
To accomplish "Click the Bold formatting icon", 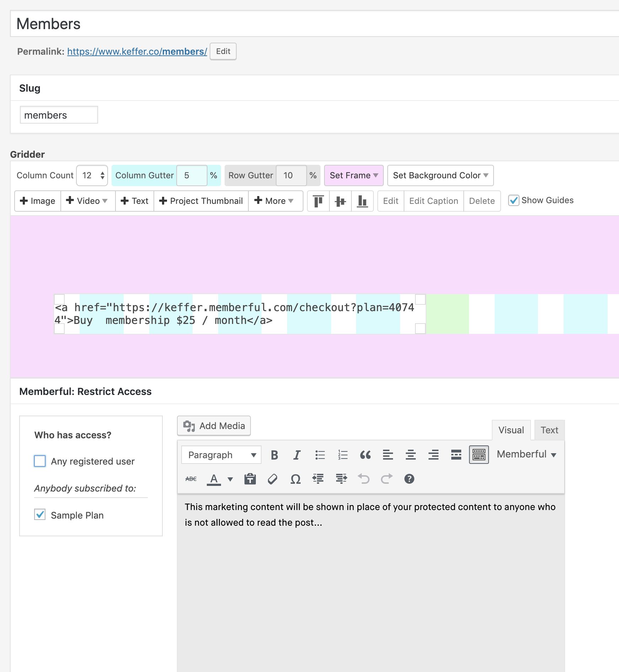I will coord(274,455).
